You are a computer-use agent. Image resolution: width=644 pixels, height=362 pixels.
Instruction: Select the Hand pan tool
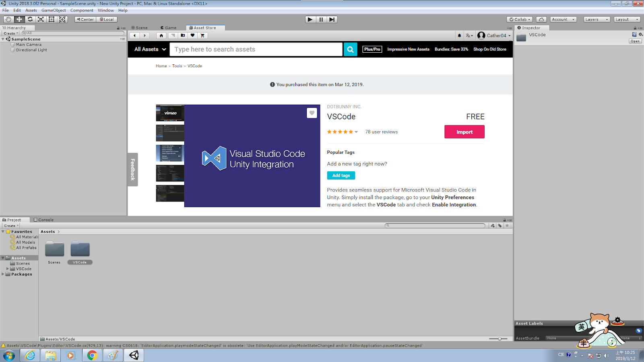8,19
